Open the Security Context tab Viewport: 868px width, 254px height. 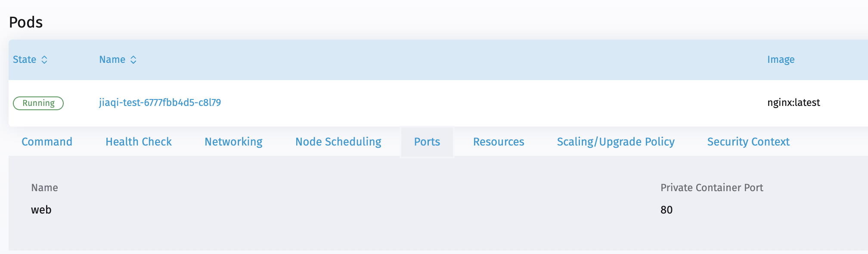[748, 142]
